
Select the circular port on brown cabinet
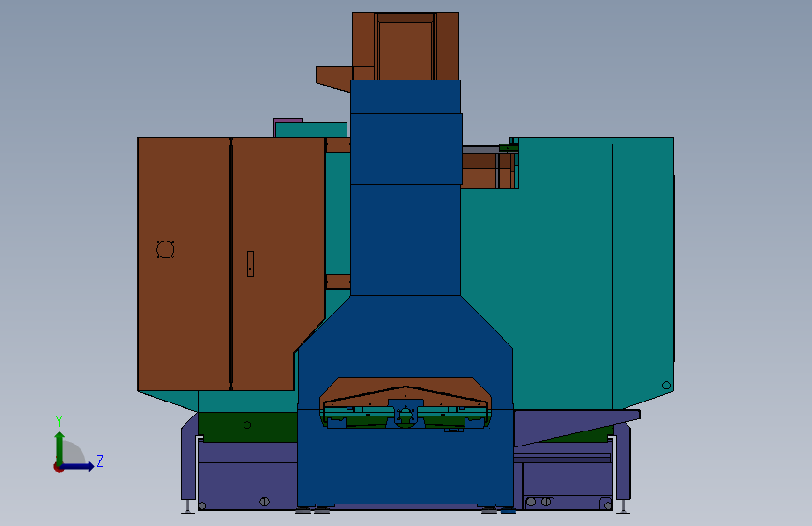pyautogui.click(x=165, y=250)
